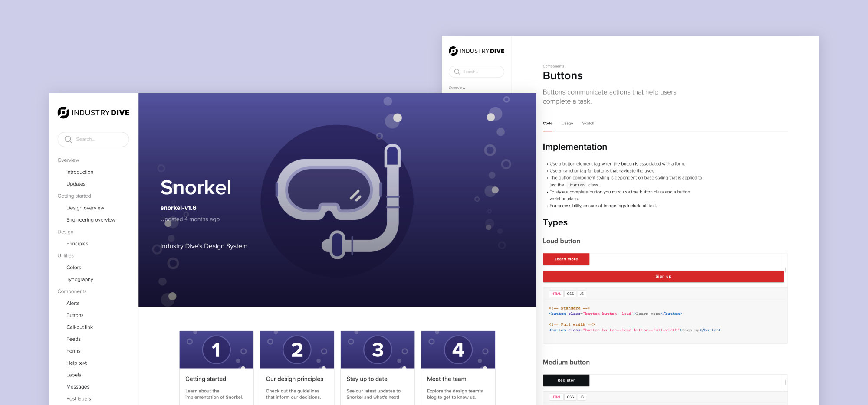This screenshot has width=868, height=405.
Task: Navigate to Engineering overview in sidebar
Action: click(91, 219)
